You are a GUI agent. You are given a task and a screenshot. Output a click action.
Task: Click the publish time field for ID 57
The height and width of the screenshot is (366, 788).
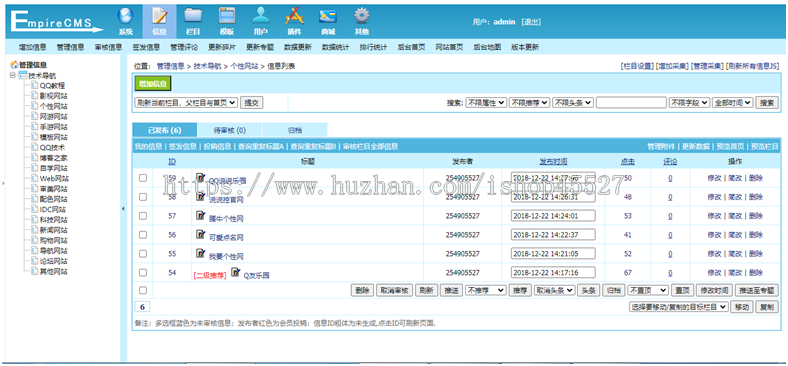553,216
